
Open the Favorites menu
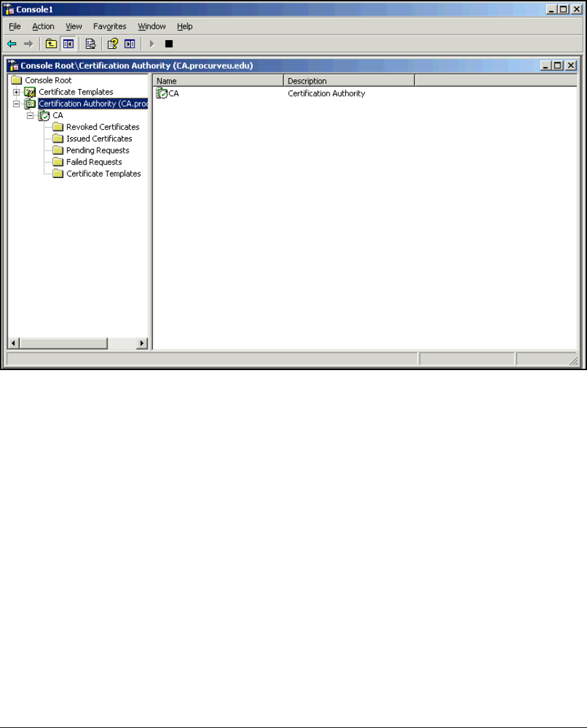click(x=109, y=26)
